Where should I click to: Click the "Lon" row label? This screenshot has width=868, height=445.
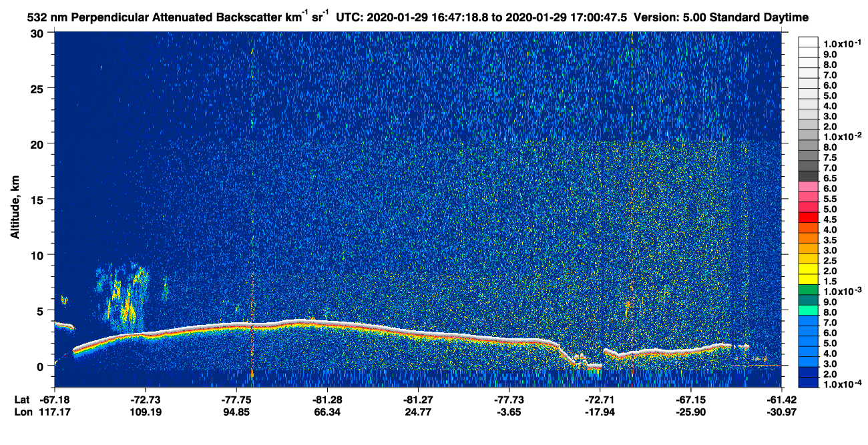coord(22,412)
